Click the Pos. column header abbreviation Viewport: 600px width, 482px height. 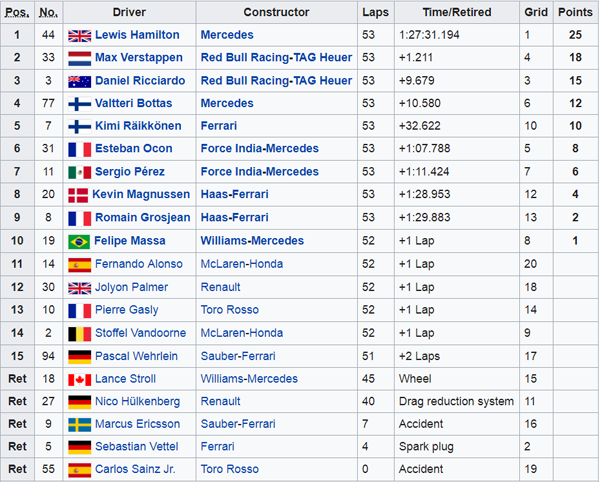(17, 13)
